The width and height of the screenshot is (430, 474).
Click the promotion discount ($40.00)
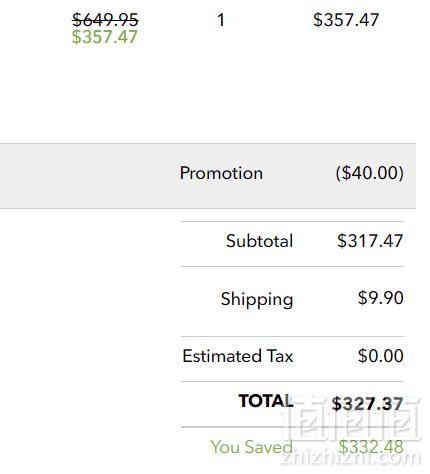[370, 173]
